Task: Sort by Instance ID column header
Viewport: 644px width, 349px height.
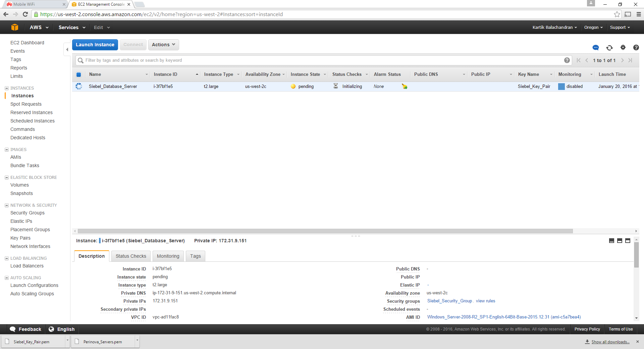Action: click(x=175, y=74)
